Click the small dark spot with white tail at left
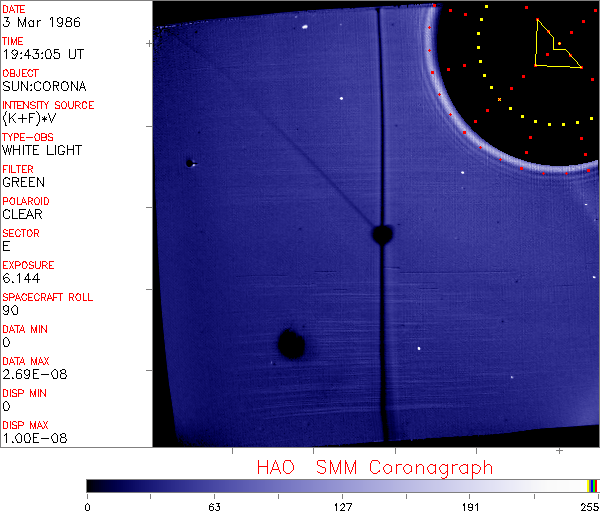This screenshot has height=512, width=600. point(191,163)
